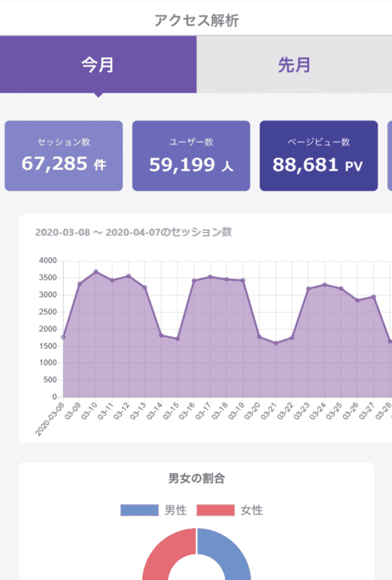Open the ページビュー数 88,681 PV card
This screenshot has width=392, height=580.
(x=318, y=156)
